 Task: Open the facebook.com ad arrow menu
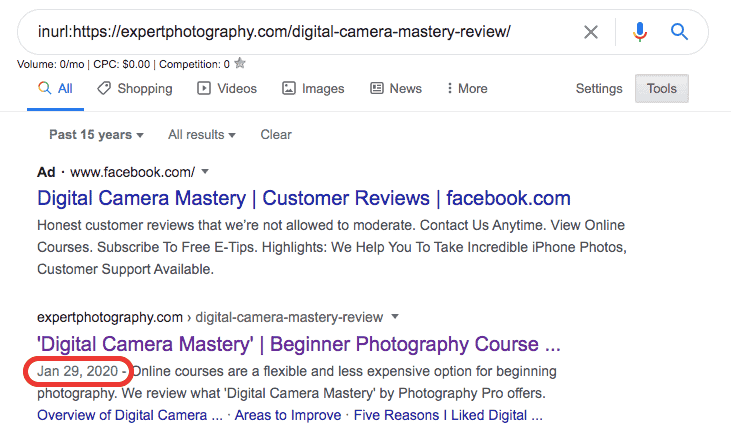tap(205, 172)
